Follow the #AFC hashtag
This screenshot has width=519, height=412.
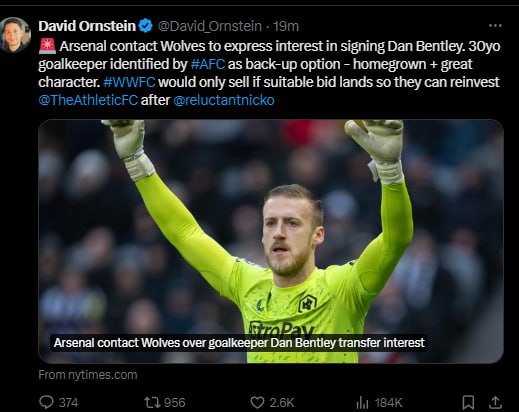click(208, 64)
